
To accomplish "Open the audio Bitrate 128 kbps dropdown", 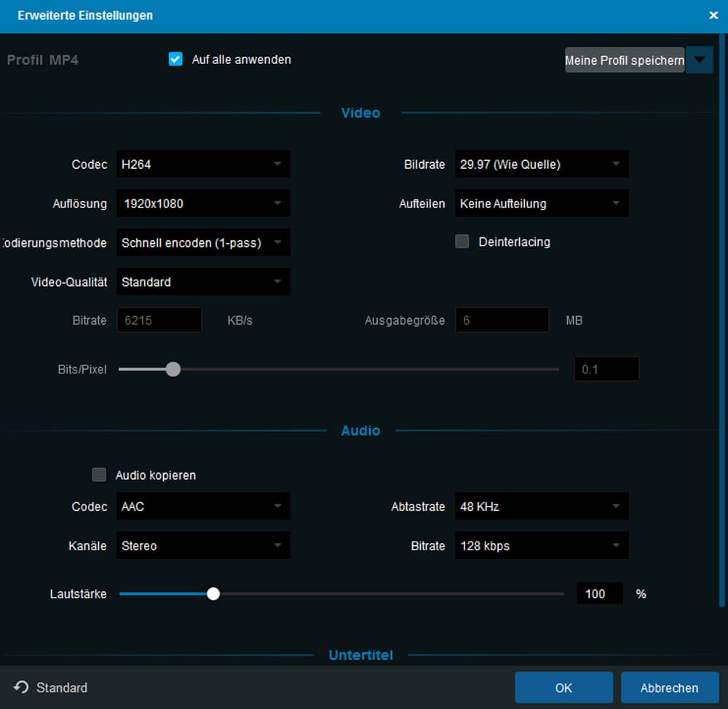I will pos(542,546).
